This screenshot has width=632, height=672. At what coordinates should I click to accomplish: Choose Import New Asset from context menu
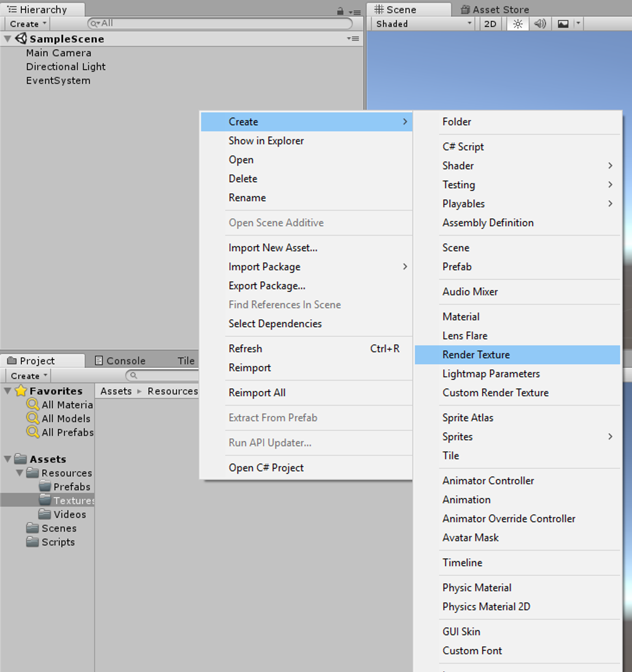pos(307,248)
